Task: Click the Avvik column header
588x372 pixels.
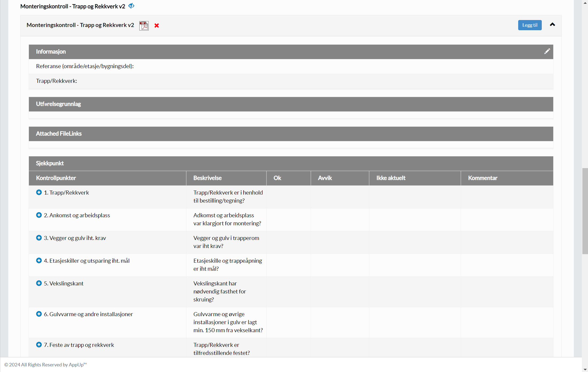Action: (x=340, y=178)
